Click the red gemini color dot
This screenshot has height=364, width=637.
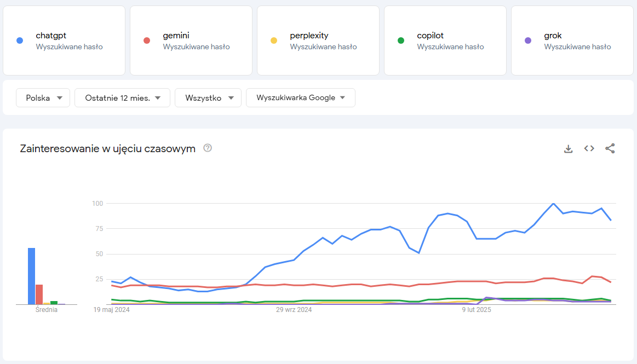[147, 41]
